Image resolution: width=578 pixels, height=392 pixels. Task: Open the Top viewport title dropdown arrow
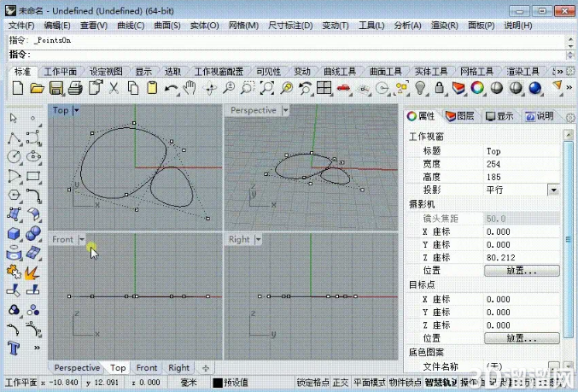pos(76,110)
